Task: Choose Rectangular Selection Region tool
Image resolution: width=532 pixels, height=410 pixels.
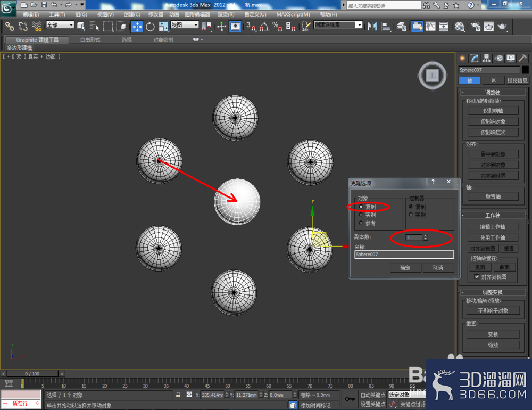Action: coord(107,27)
